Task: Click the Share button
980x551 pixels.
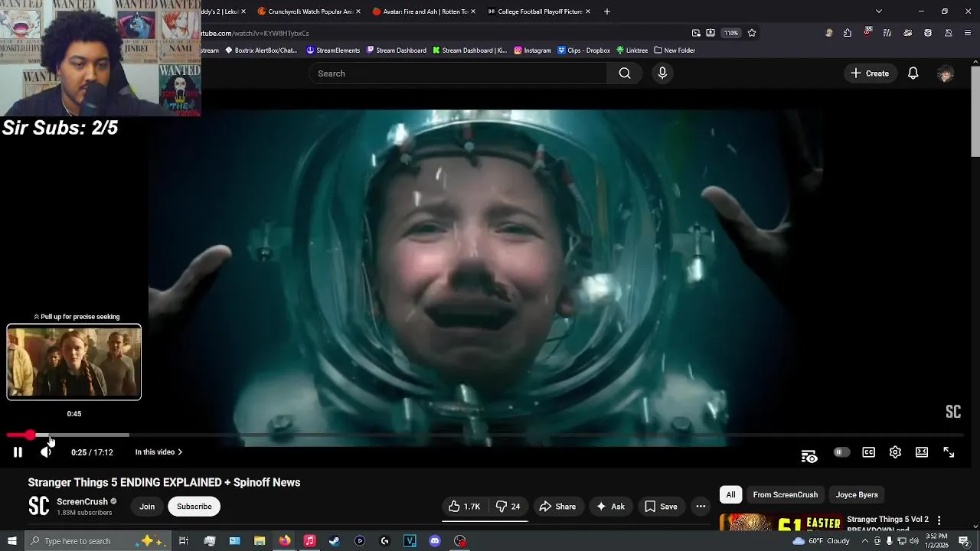Action: point(557,507)
